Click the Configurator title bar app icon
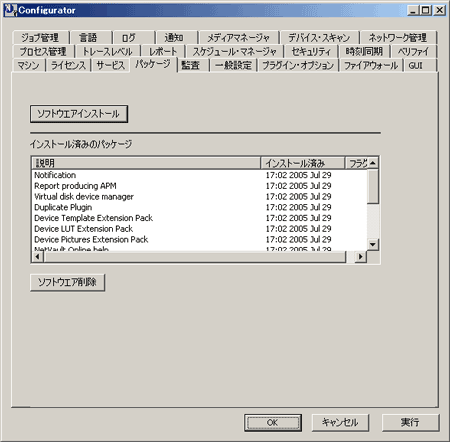 [10, 10]
